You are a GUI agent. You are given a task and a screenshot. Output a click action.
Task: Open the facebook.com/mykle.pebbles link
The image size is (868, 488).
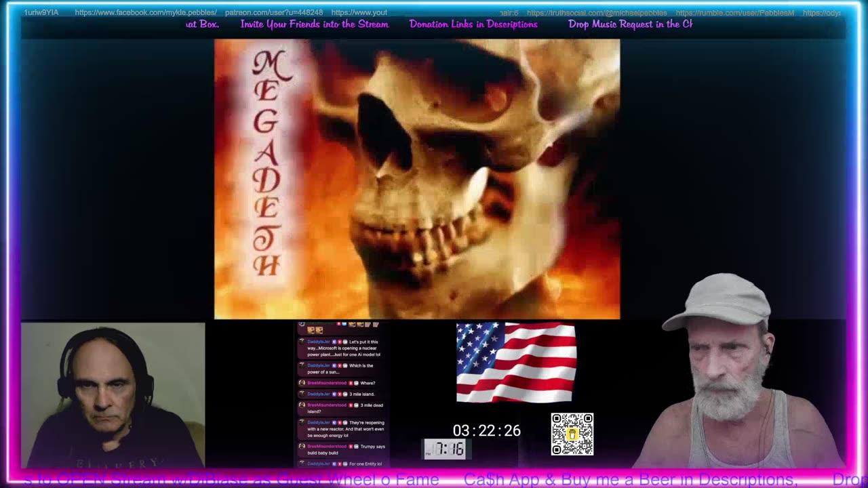click(146, 13)
